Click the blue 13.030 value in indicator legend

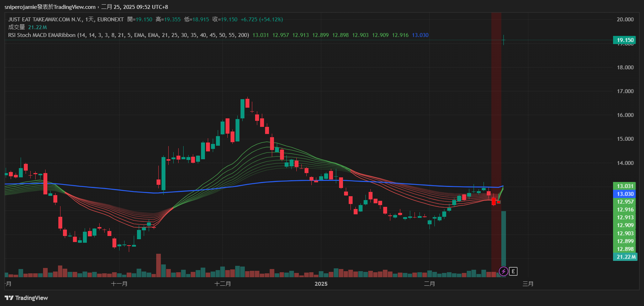click(420, 35)
